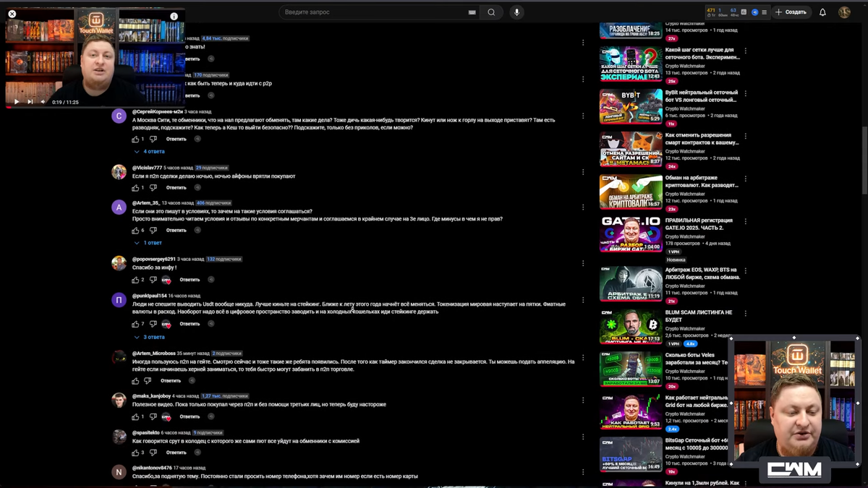Dislike the Vicislav777 comment
Screen dimensions: 868x488
154,187
